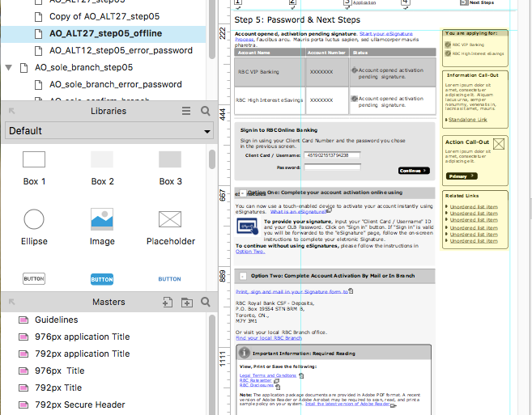Open the Guidelines master
This screenshot has height=415, width=532.
point(57,320)
